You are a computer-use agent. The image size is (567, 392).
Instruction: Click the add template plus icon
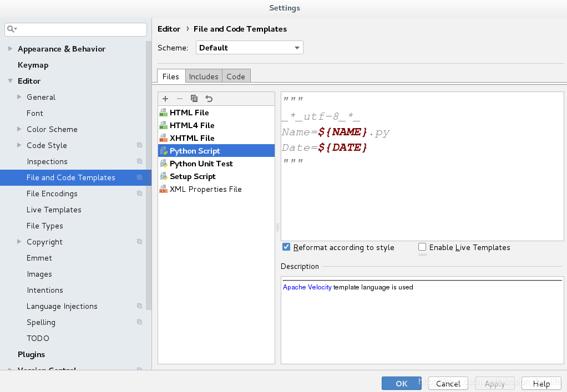pos(165,99)
